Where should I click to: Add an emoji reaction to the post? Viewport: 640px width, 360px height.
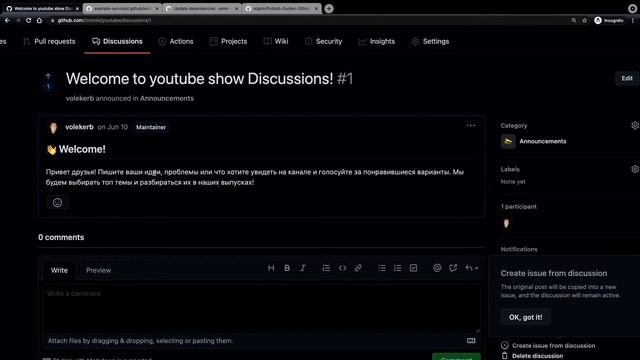pos(57,202)
